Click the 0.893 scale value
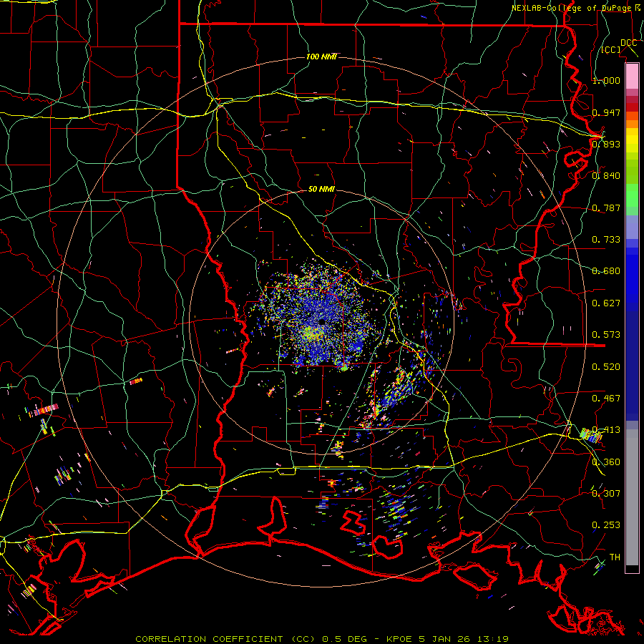The width and height of the screenshot is (644, 644). tap(606, 144)
